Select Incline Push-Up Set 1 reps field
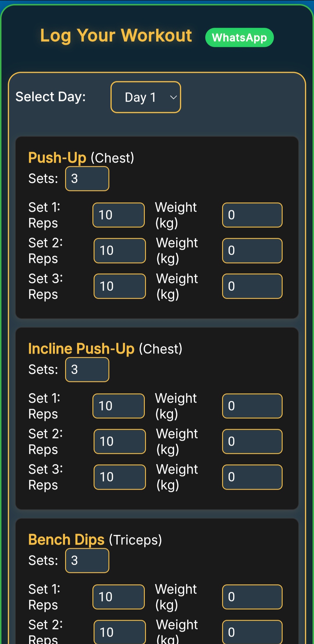Image resolution: width=314 pixels, height=644 pixels. click(118, 406)
